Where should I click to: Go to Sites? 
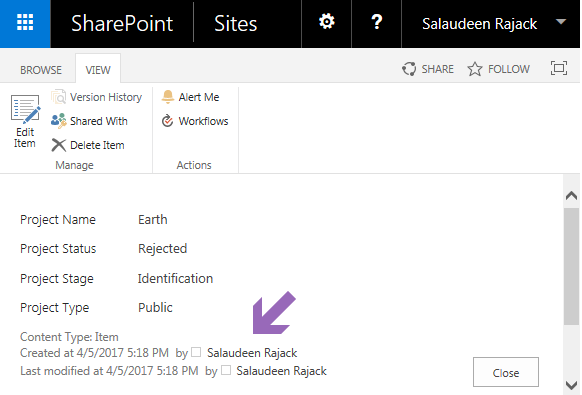(x=235, y=24)
